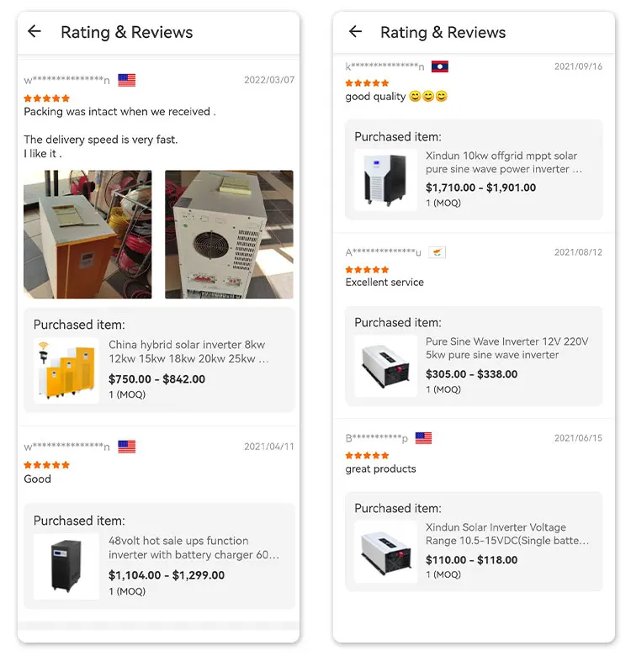This screenshot has height=672, width=631.
Task: Tap the $305.00 - $338.00 price text
Action: (471, 374)
